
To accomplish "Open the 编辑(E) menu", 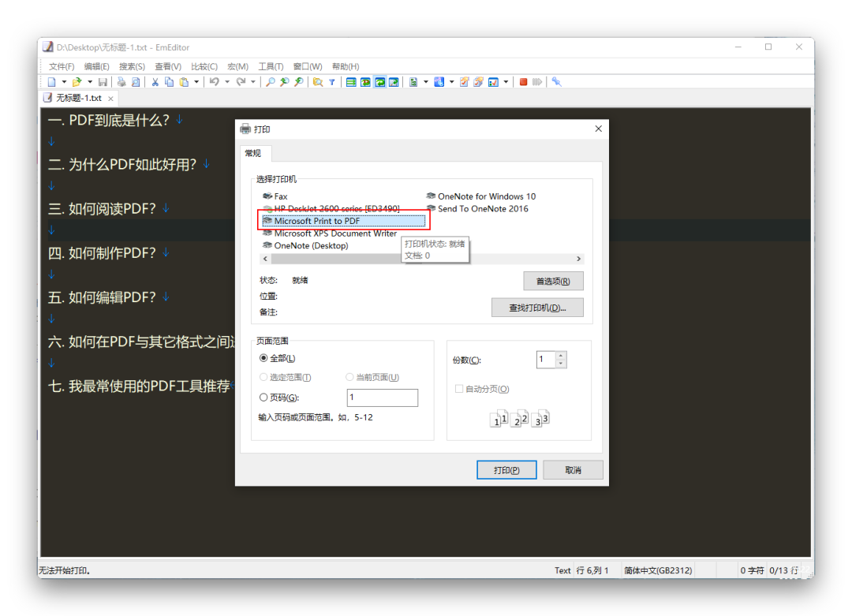I will point(97,66).
